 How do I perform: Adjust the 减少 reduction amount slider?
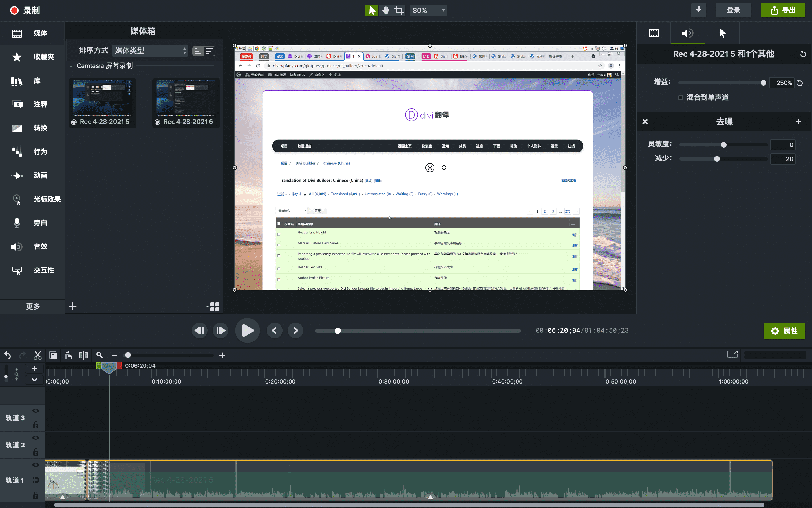tap(717, 159)
